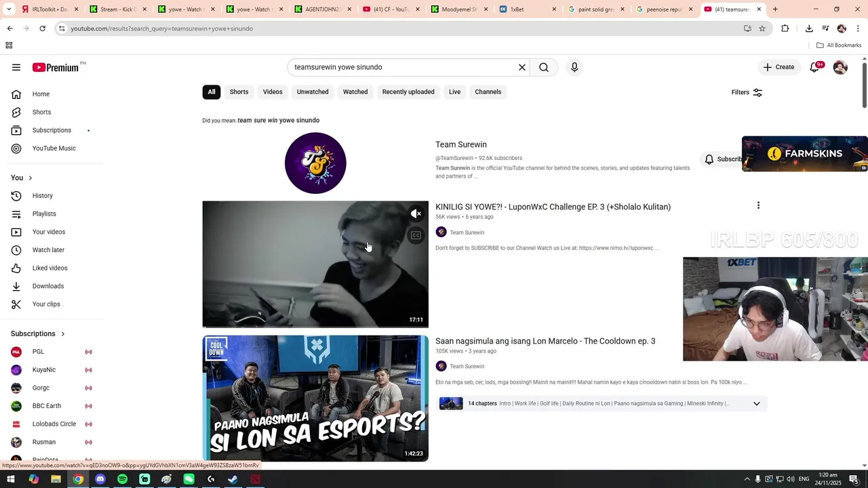Open 'Saan nagsimula ang isang Lon Marcelo' title
This screenshot has height=488, width=868.
545,341
